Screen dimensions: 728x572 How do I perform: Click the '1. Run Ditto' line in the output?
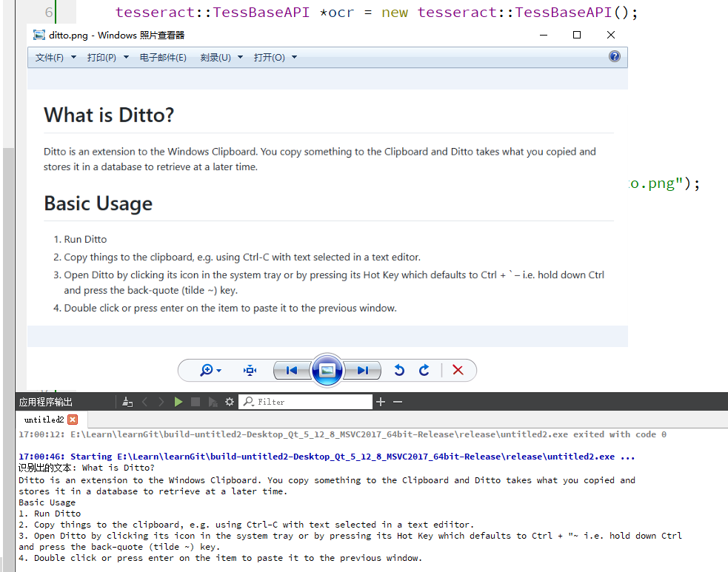50,514
